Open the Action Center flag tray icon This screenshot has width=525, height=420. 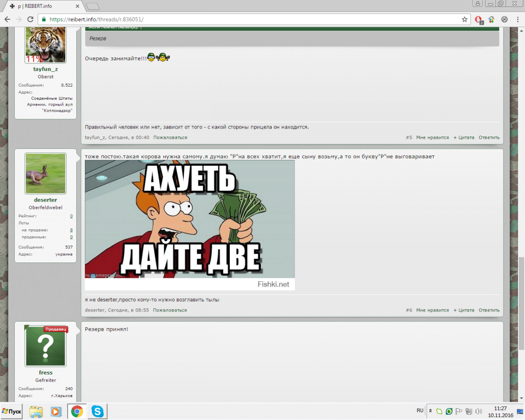click(459, 412)
